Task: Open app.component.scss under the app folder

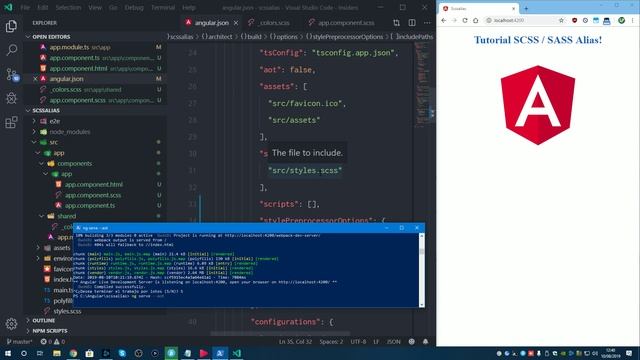Action: [93, 195]
